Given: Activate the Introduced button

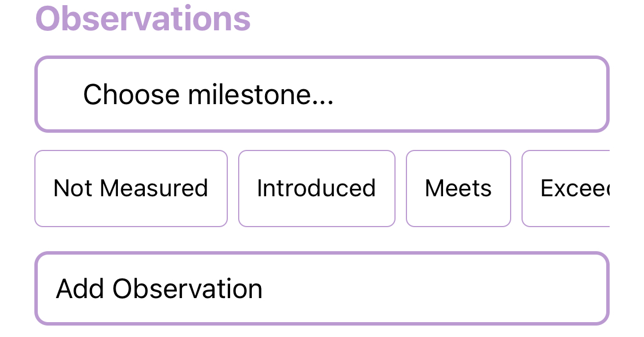Looking at the screenshot, I should click(x=317, y=188).
